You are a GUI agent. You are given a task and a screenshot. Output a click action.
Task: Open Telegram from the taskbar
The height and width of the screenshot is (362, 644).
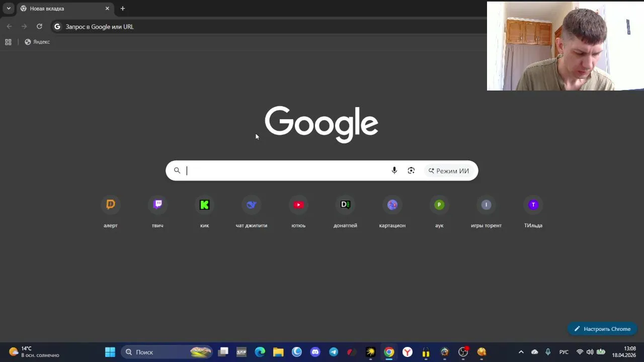[334, 352]
